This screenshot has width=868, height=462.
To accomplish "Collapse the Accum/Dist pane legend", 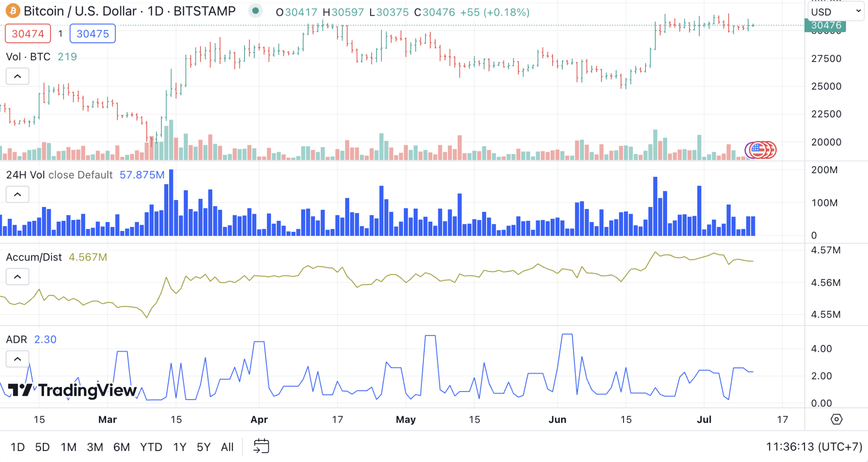I will point(17,277).
